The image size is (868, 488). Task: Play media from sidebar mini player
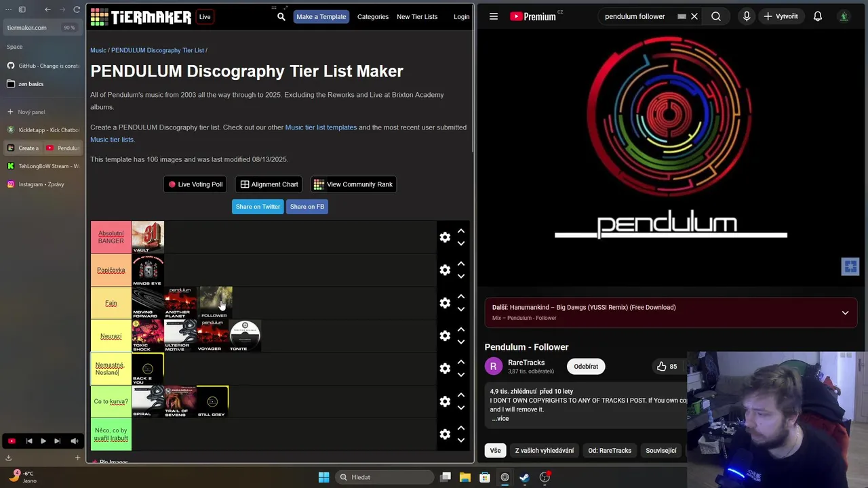pos(43,441)
